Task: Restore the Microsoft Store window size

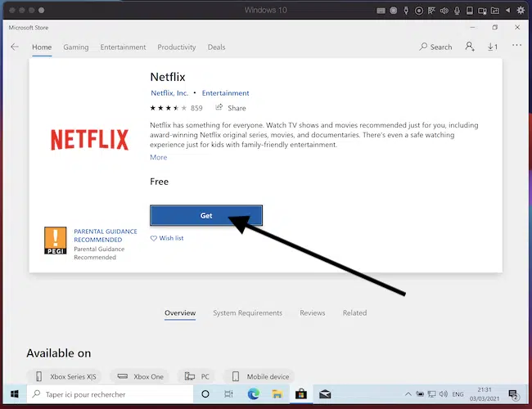Action: (x=495, y=28)
